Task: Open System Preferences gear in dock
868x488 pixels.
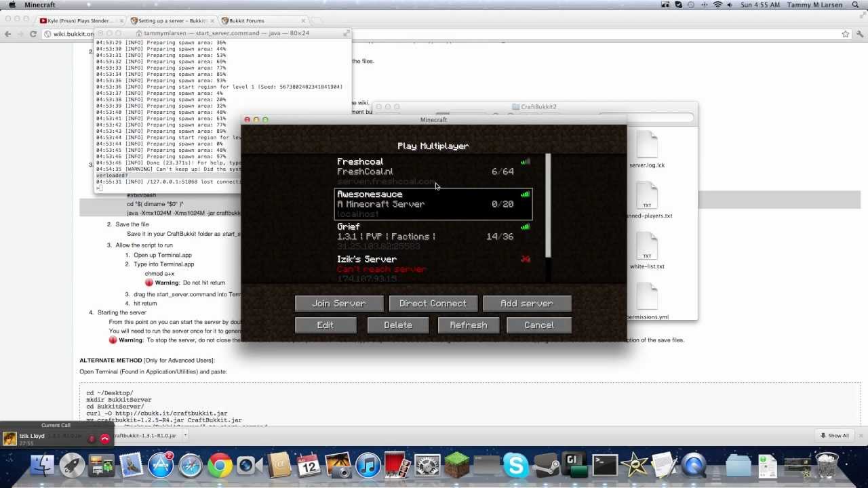Action: pos(427,466)
